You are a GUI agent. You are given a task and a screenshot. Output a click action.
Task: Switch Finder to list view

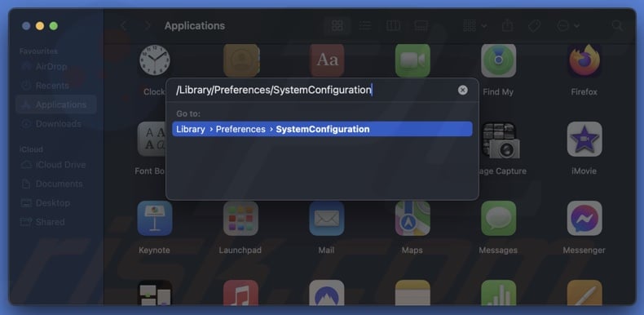pos(365,26)
